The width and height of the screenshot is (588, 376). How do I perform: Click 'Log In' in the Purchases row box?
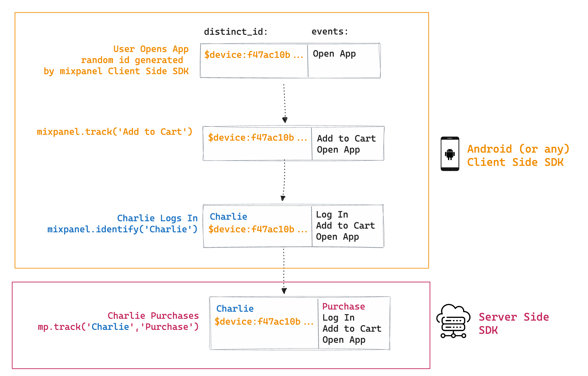[x=338, y=318]
